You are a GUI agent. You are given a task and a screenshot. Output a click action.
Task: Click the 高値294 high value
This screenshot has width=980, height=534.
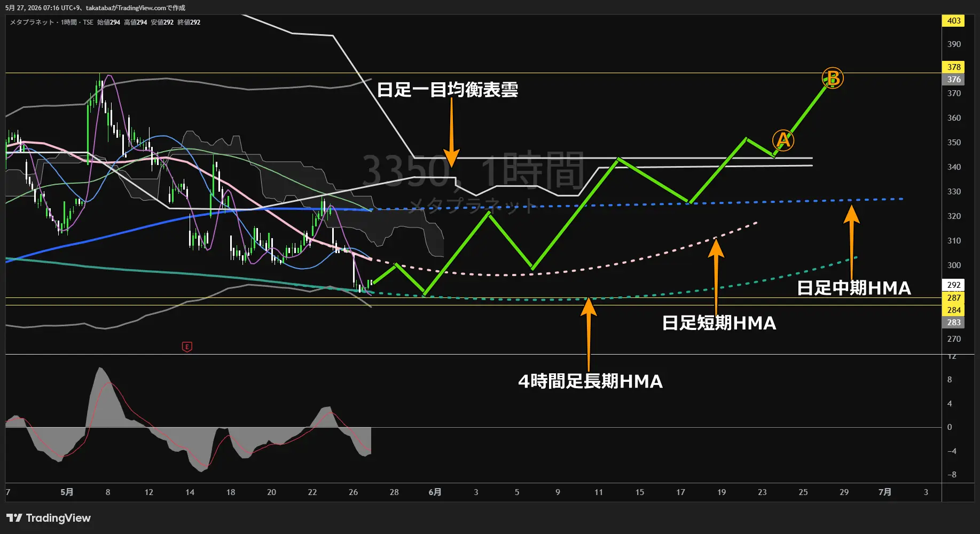tap(135, 22)
